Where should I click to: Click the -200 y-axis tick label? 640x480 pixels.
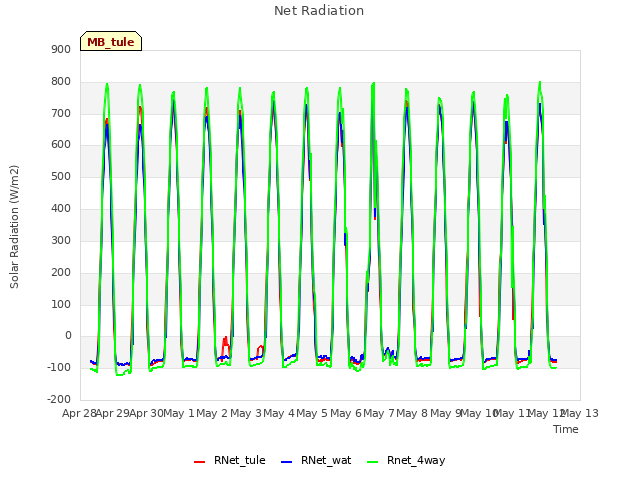click(x=59, y=399)
